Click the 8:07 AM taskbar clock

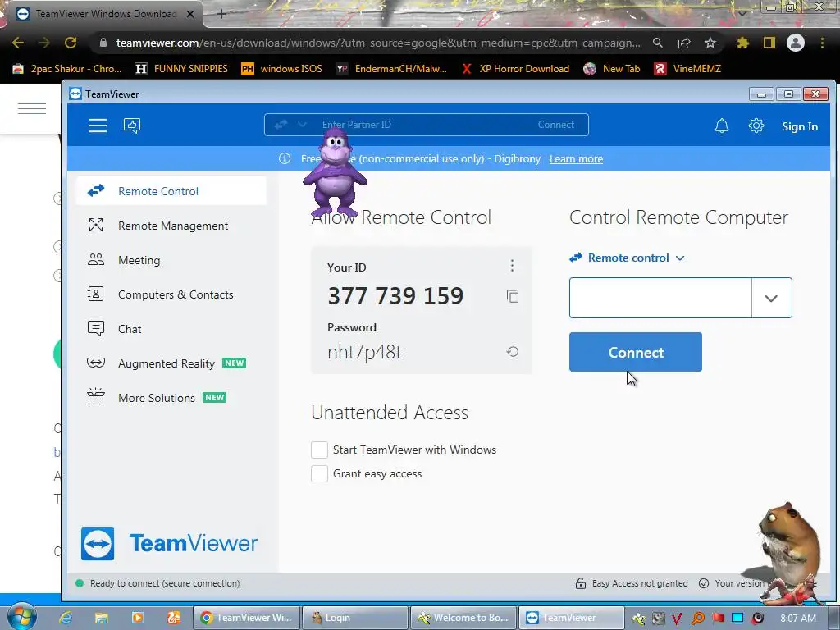coord(798,618)
